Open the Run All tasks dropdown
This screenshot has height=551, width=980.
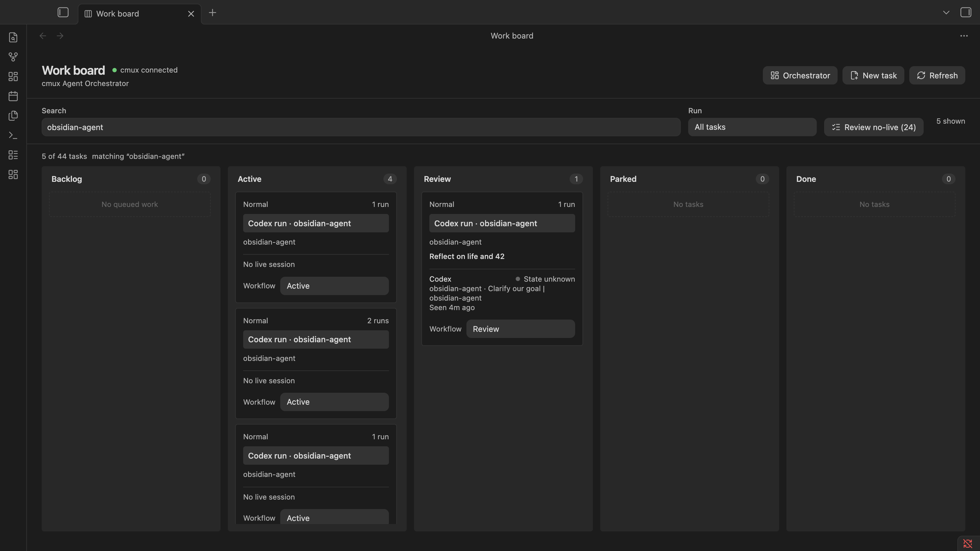coord(752,127)
